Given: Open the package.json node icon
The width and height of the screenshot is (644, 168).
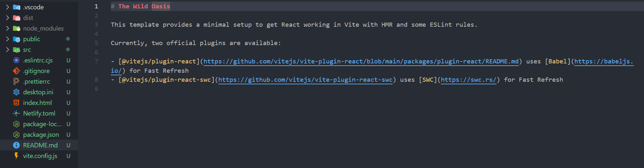Looking at the screenshot, I should tap(16, 135).
